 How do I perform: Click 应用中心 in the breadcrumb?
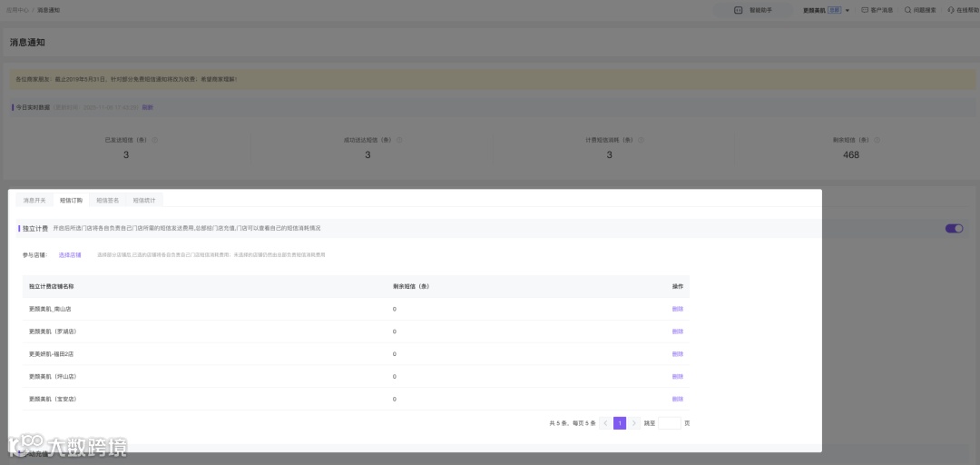17,11
